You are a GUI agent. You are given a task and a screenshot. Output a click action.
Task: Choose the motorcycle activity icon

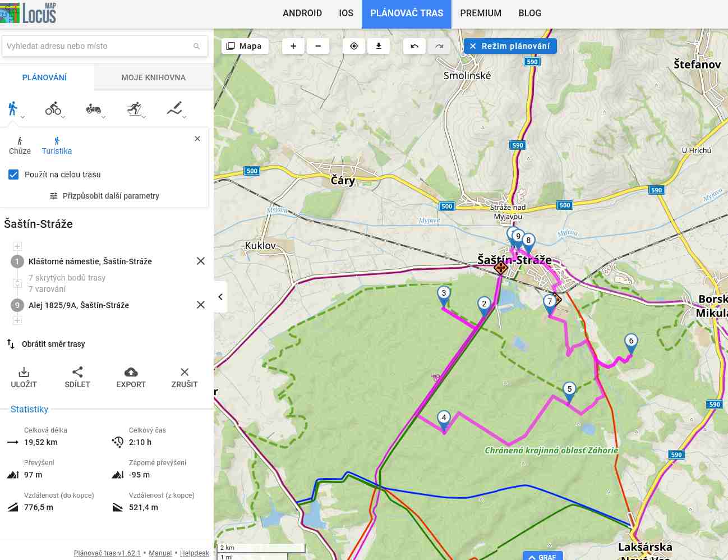[93, 108]
